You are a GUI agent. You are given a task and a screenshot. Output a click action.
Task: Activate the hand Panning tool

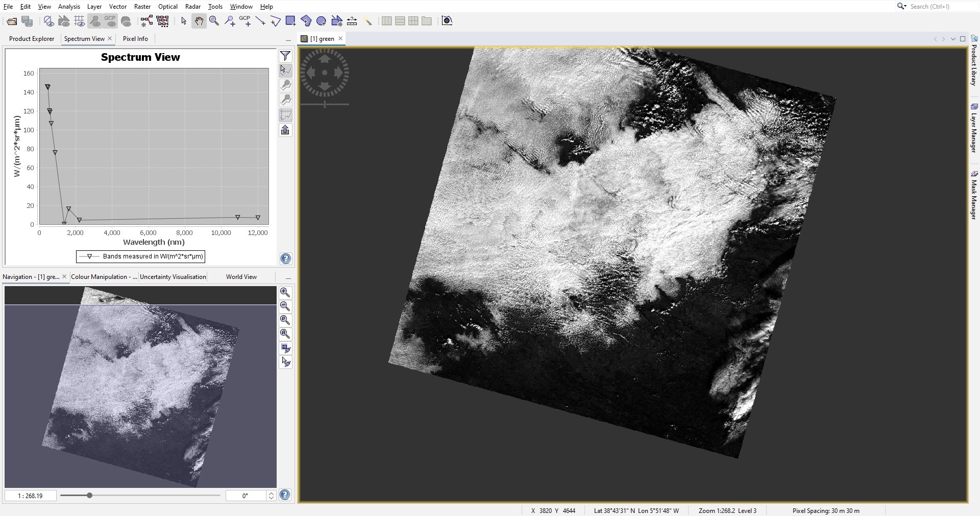[x=199, y=21]
